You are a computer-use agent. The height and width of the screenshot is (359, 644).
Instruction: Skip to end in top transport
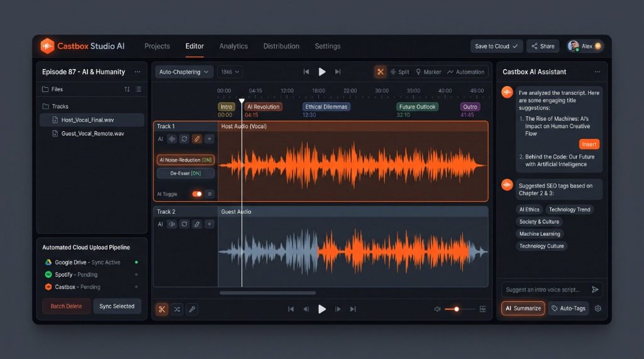[338, 72]
